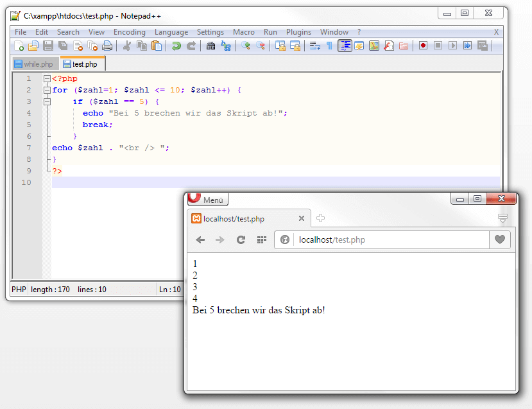Image resolution: width=532 pixels, height=409 pixels.
Task: Collapse the for loop fold on line 2
Action: point(47,91)
